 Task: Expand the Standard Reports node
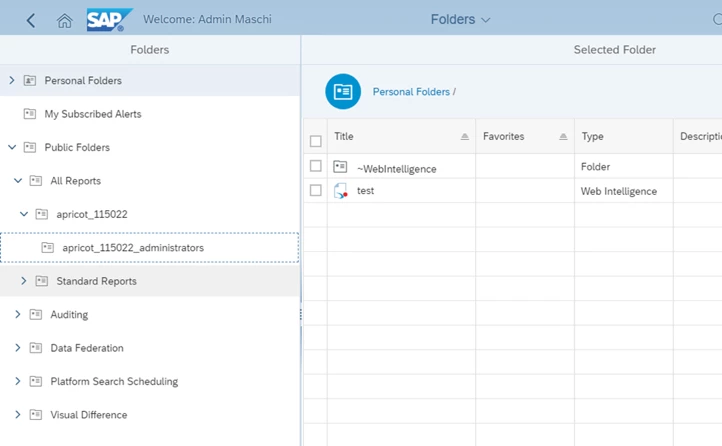coord(24,281)
